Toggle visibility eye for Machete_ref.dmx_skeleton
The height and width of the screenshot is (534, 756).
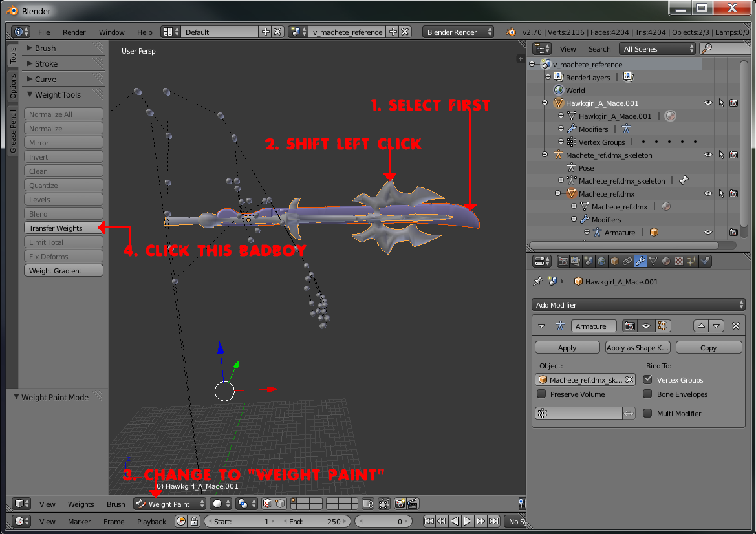[707, 155]
